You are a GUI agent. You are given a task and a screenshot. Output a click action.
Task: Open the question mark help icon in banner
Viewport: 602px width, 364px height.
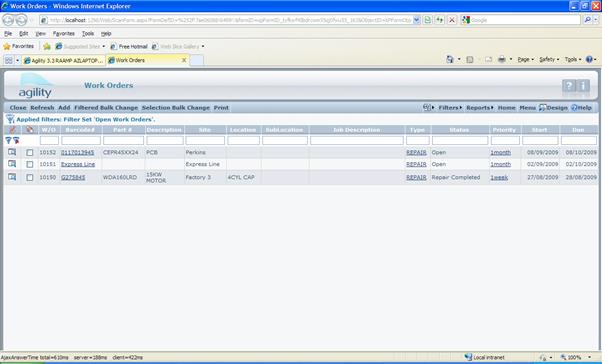(x=569, y=86)
